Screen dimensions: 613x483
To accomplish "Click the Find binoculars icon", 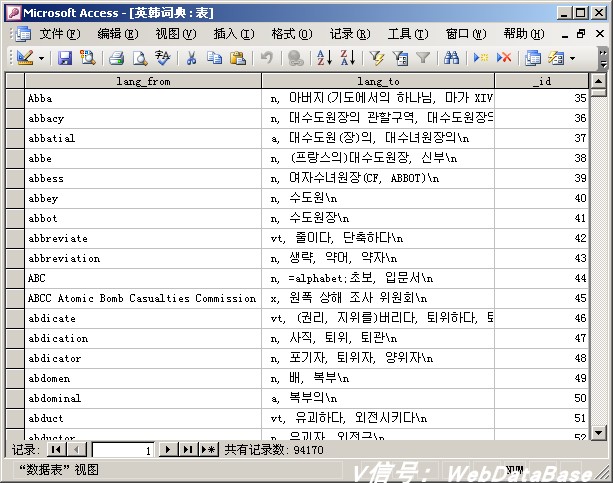I will pyautogui.click(x=452, y=58).
